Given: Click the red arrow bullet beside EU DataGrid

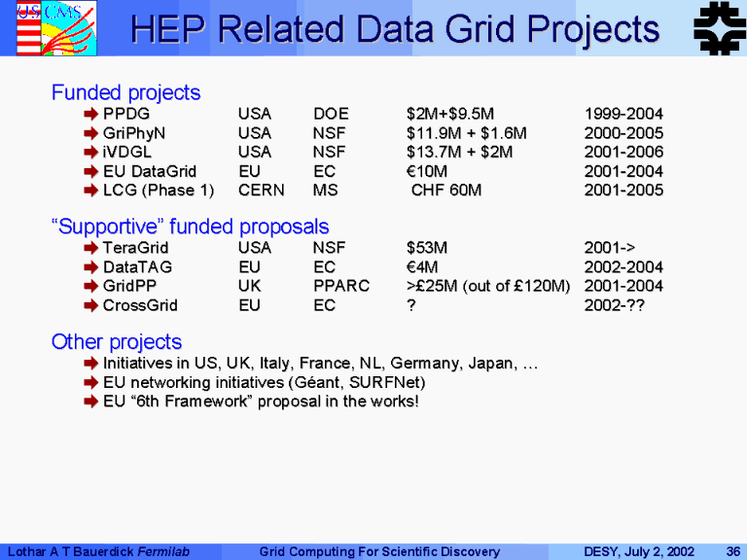Looking at the screenshot, I should point(90,171).
